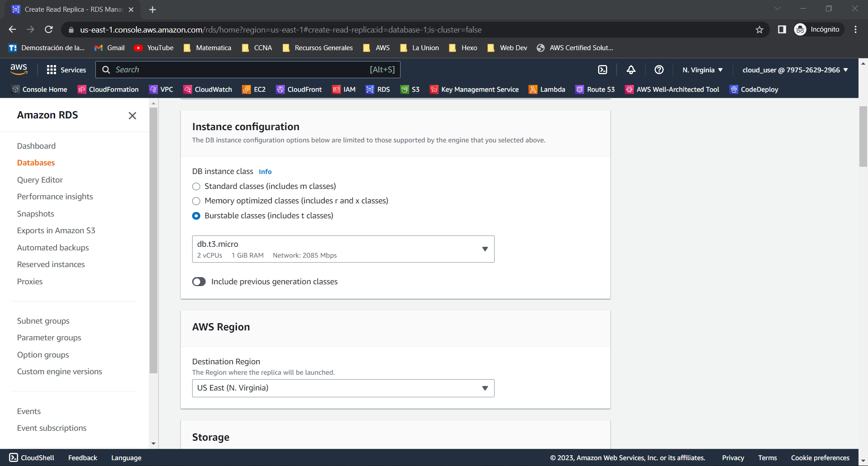
Task: Open Snapshots page
Action: point(36,214)
